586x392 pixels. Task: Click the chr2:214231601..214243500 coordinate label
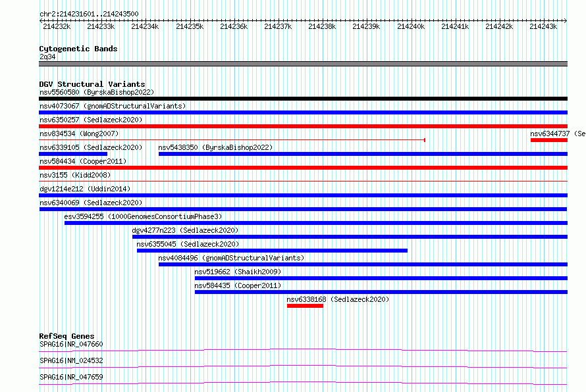click(89, 14)
